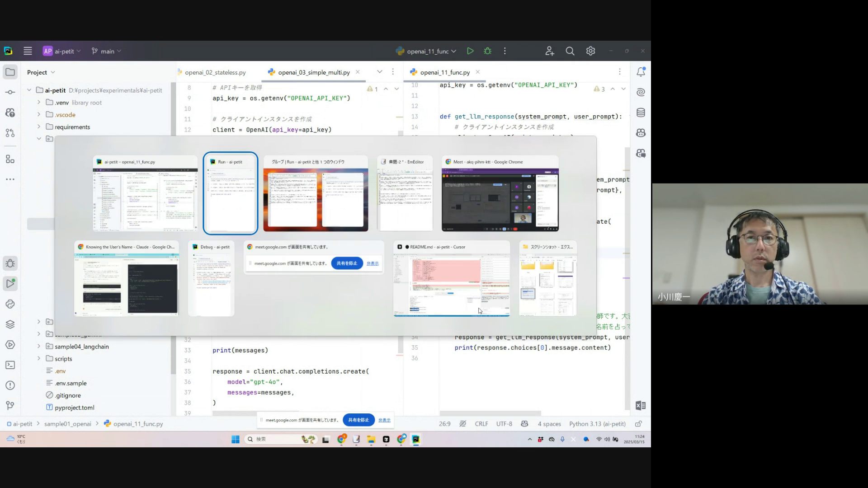Click the blue 共有を停止 button in bottom bar
The image size is (868, 488).
tap(359, 420)
